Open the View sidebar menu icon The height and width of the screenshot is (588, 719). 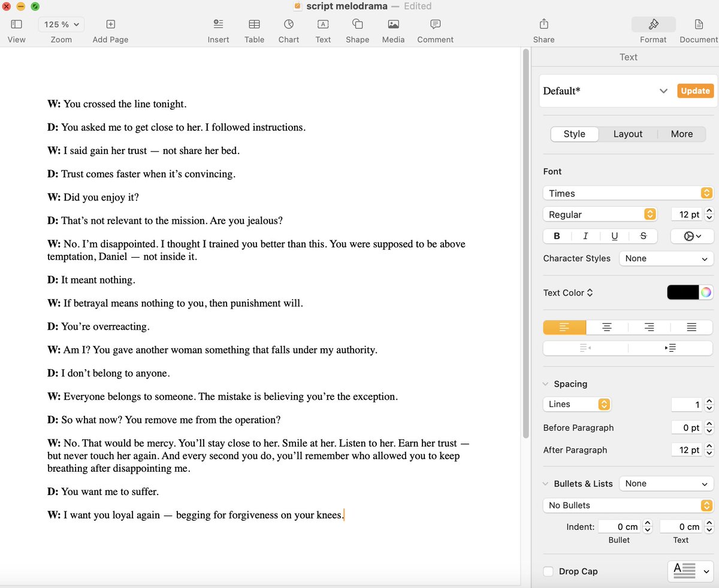pos(17,24)
